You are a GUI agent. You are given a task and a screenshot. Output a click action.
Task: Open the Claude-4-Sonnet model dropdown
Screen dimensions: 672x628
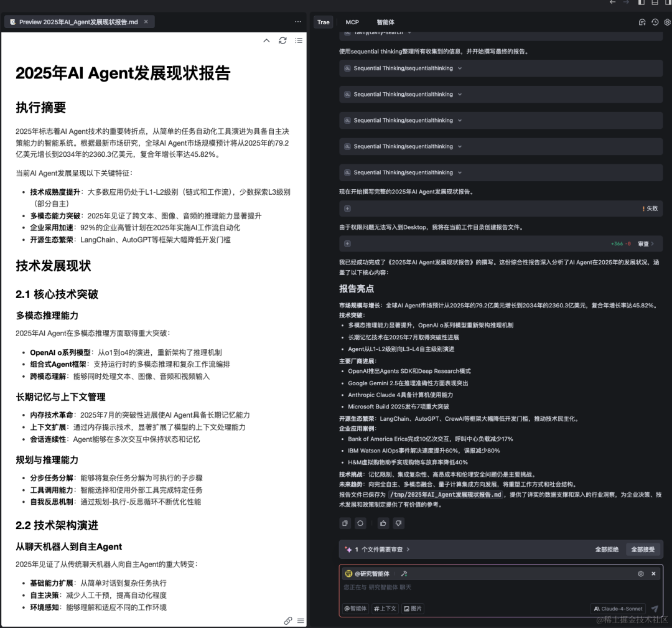(618, 608)
